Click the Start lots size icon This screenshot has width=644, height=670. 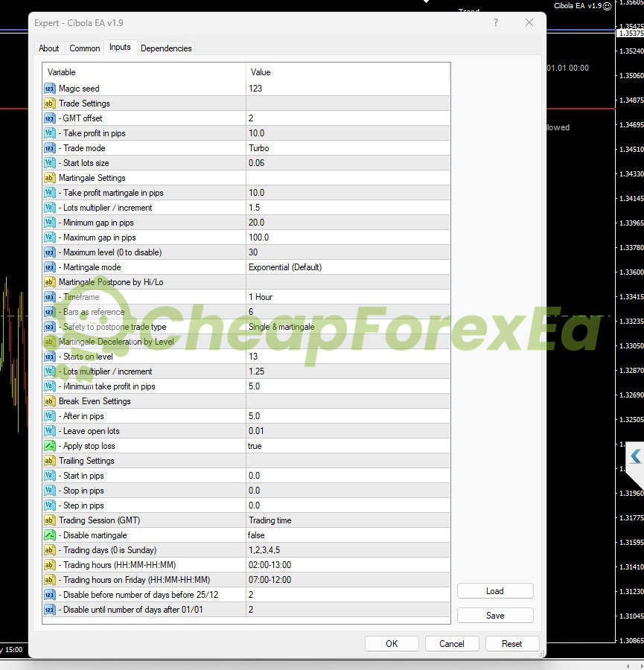50,163
